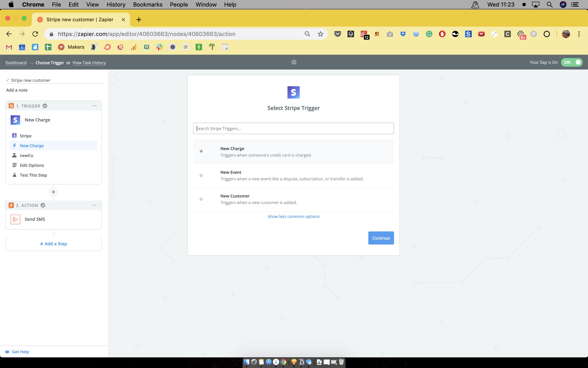
Task: Open Google Calendar bookmark
Action: (x=22, y=47)
